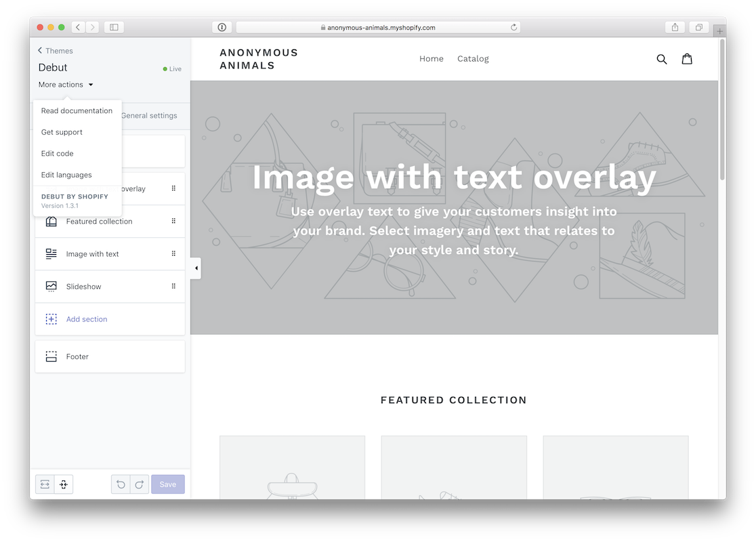This screenshot has height=542, width=756.
Task: Toggle the fullscreen width preview icon
Action: click(45, 484)
